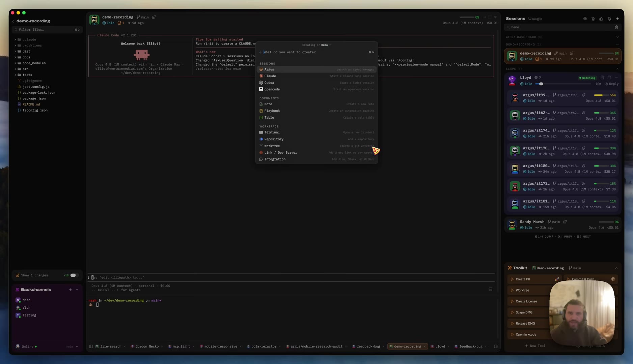
Task: Collapse the DEMO-RECORDING session group
Action: click(x=617, y=44)
